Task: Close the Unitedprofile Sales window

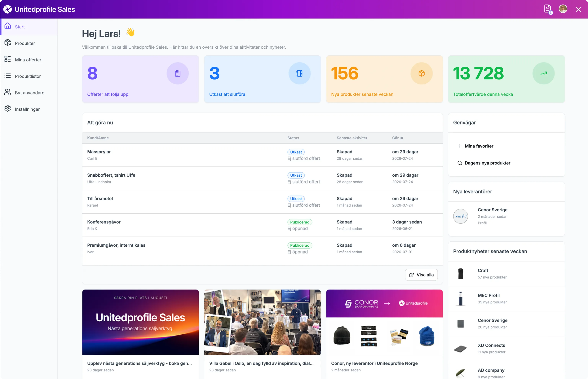Action: coord(578,9)
